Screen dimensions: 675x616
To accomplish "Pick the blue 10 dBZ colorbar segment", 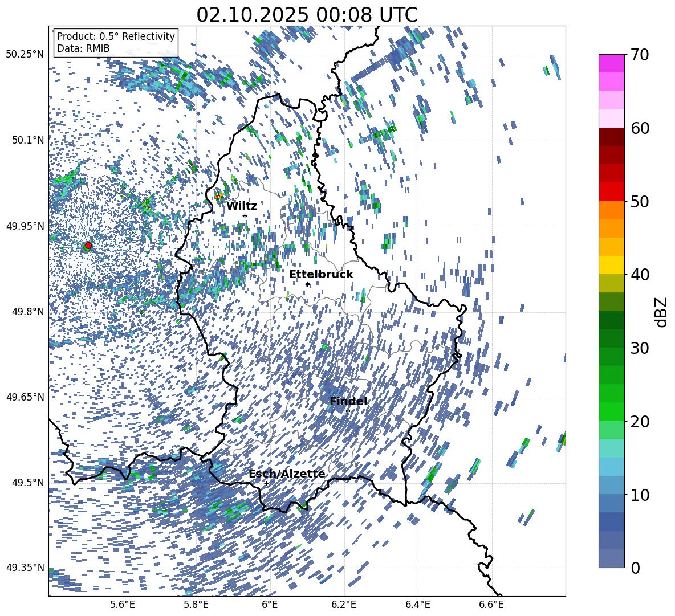I will tap(611, 486).
